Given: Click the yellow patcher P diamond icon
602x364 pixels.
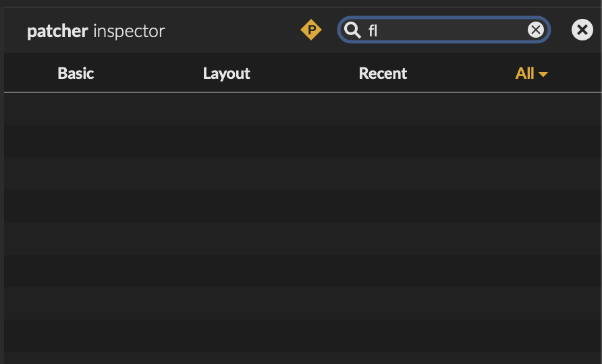Looking at the screenshot, I should click(311, 30).
